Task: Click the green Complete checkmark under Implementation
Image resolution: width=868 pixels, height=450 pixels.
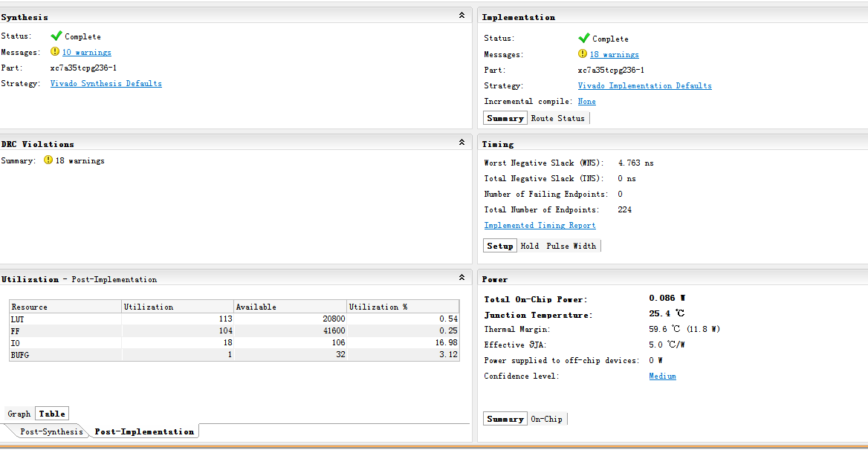Action: coord(583,38)
